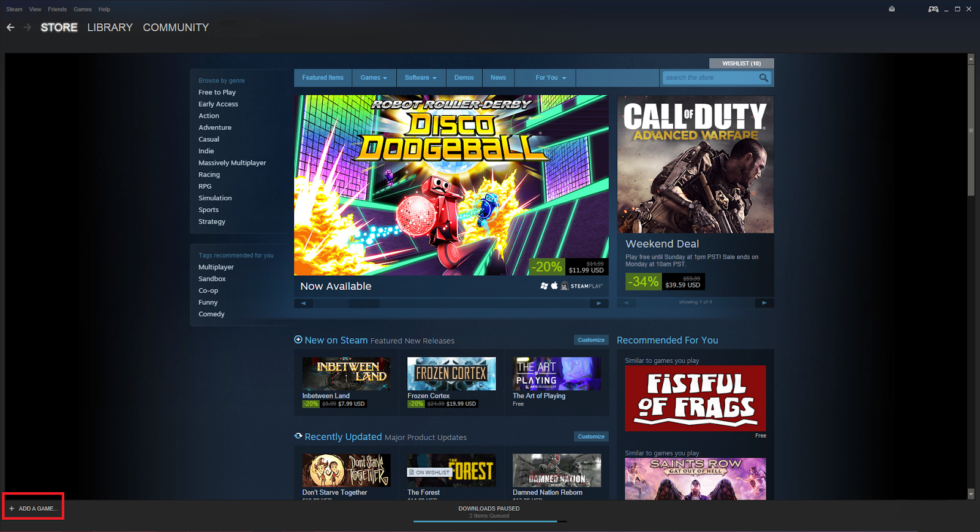Show previous Weekend Deal left arrow
This screenshot has height=532, width=980.
pyautogui.click(x=626, y=303)
